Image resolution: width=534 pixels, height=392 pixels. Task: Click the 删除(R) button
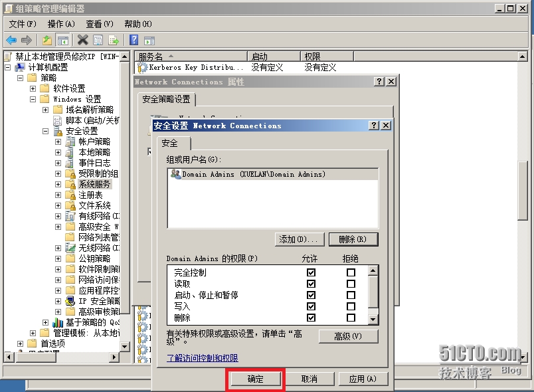(x=353, y=239)
